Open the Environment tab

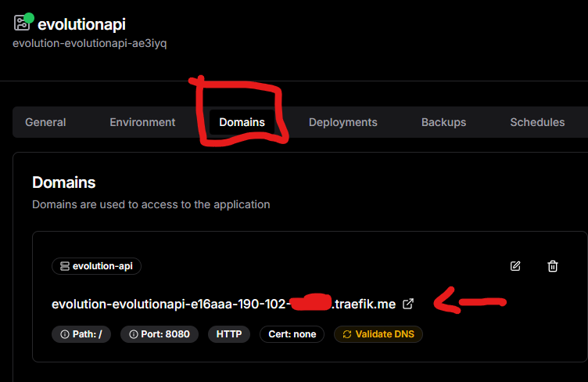click(x=142, y=122)
